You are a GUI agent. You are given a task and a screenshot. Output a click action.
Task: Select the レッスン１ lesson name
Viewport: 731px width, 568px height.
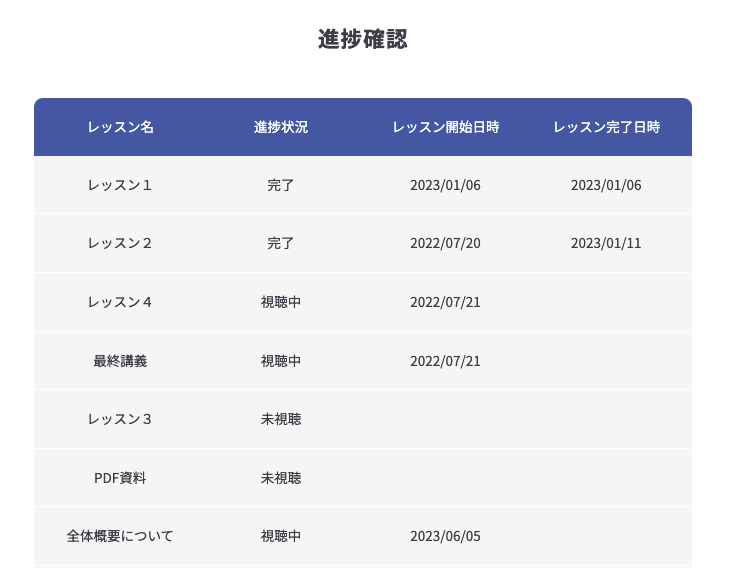(x=120, y=185)
